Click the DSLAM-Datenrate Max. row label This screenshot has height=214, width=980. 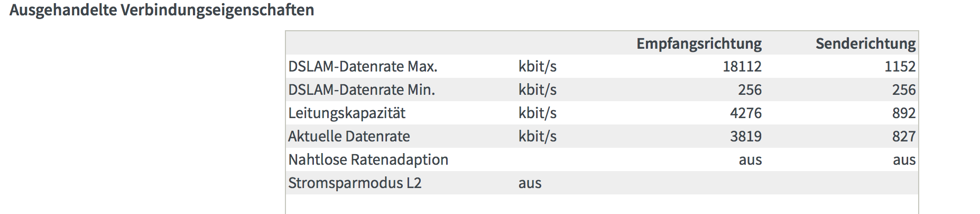pos(363,66)
